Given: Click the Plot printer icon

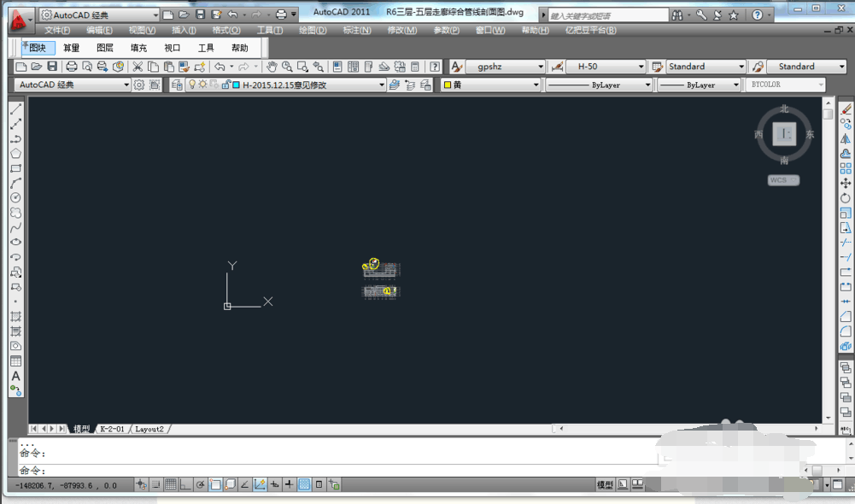Looking at the screenshot, I should coord(72,67).
